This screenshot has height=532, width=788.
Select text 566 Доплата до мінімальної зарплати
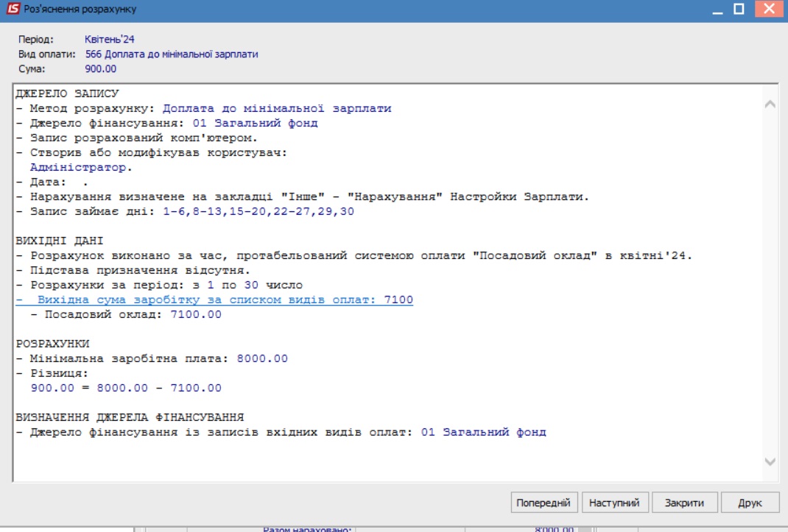coord(172,54)
